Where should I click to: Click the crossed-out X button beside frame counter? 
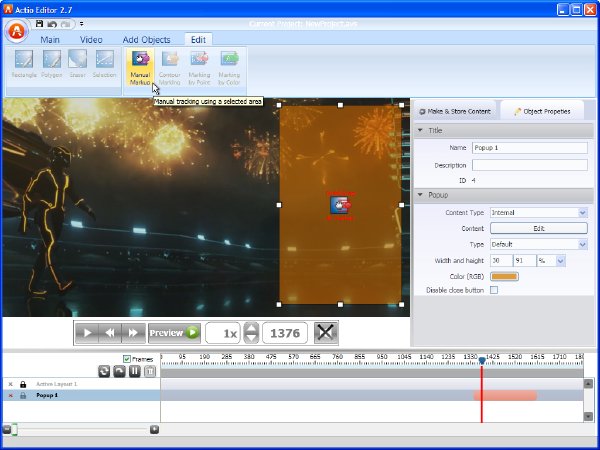point(326,333)
